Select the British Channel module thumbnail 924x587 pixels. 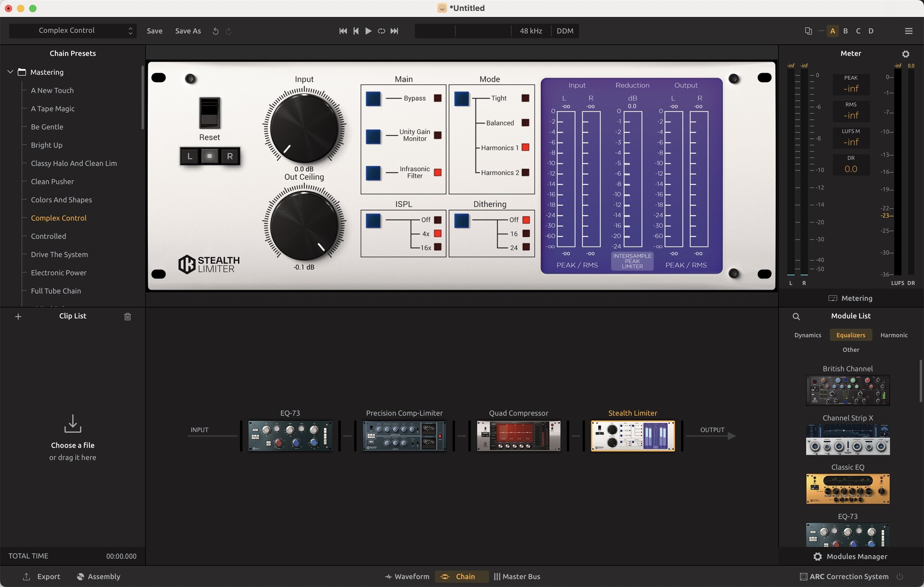[x=847, y=390]
